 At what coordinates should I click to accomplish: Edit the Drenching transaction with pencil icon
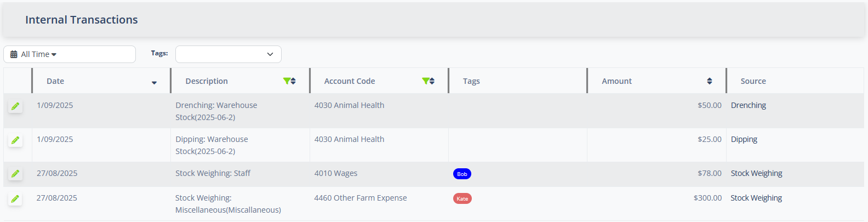15,106
